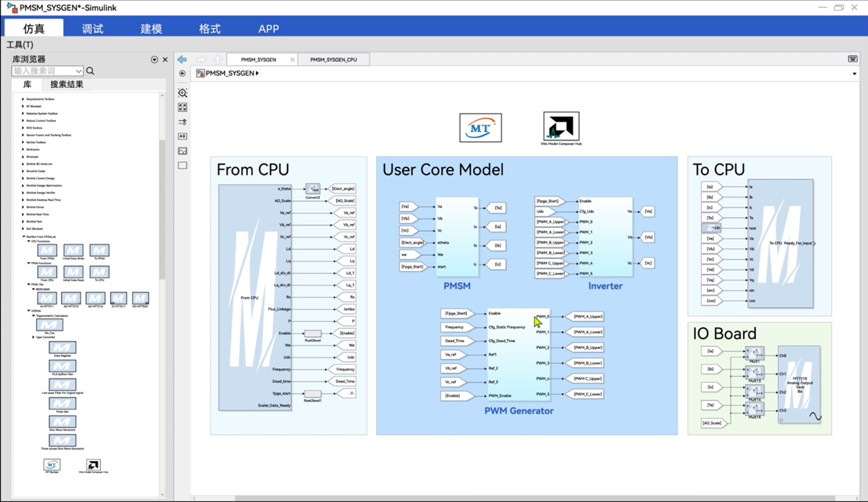Select the Area rectangle tool in palette
Image resolution: width=868 pixels, height=502 pixels.
182,165
